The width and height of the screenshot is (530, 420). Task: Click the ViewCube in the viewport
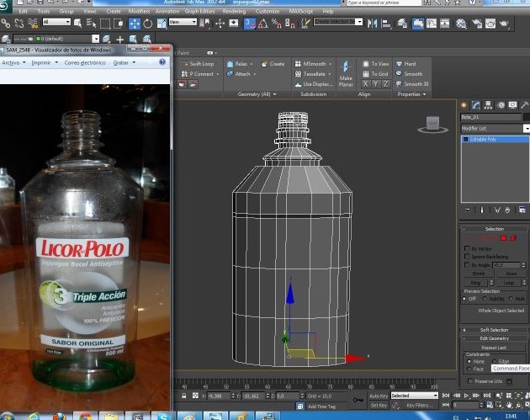point(433,124)
